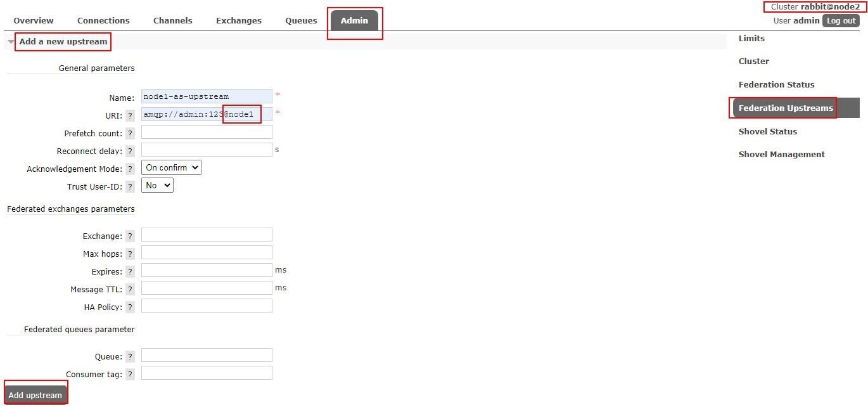Click the URI help icon

(130, 115)
